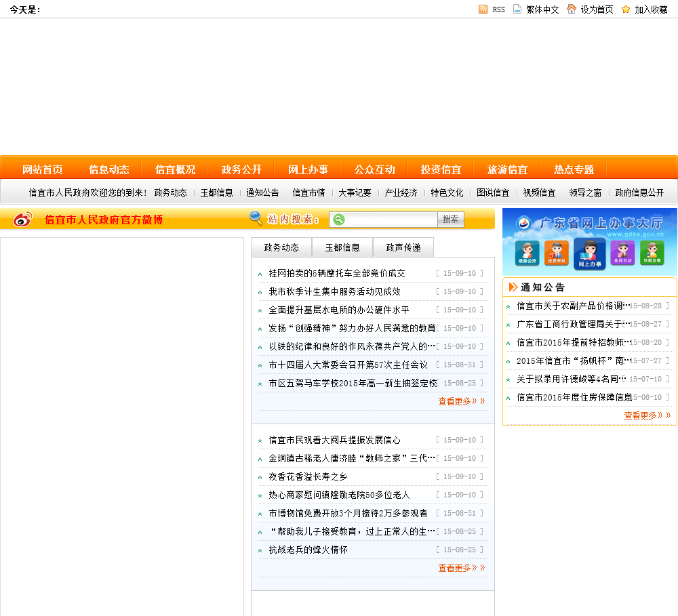
Task: Open the teal 政务公开 icon in banner
Action: click(x=527, y=253)
